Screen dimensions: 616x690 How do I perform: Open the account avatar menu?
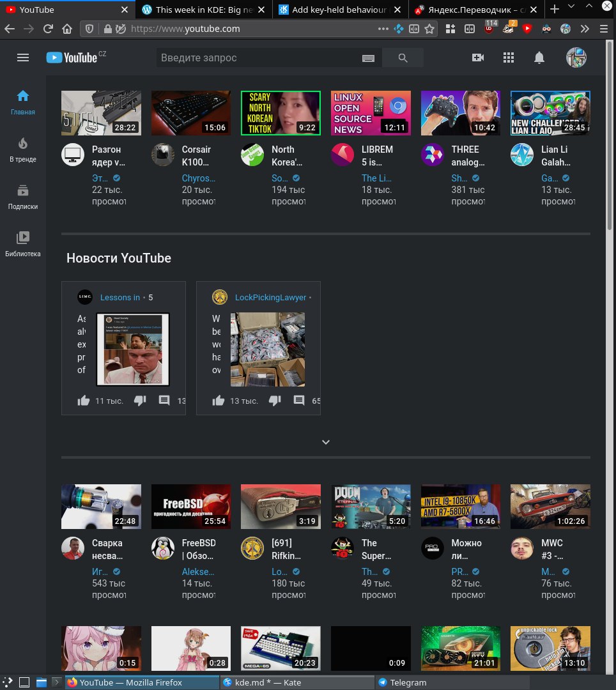576,57
